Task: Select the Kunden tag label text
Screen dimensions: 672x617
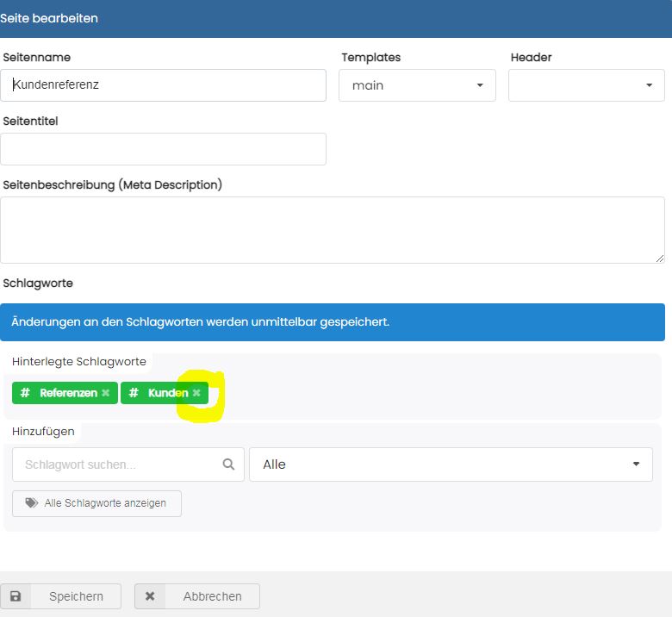Action: [x=167, y=393]
